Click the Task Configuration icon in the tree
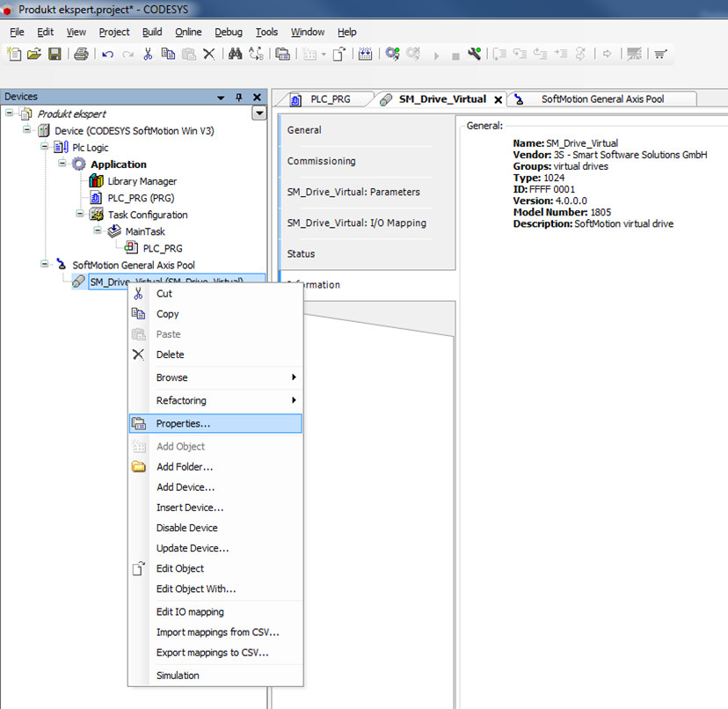The height and width of the screenshot is (709, 728). click(97, 214)
